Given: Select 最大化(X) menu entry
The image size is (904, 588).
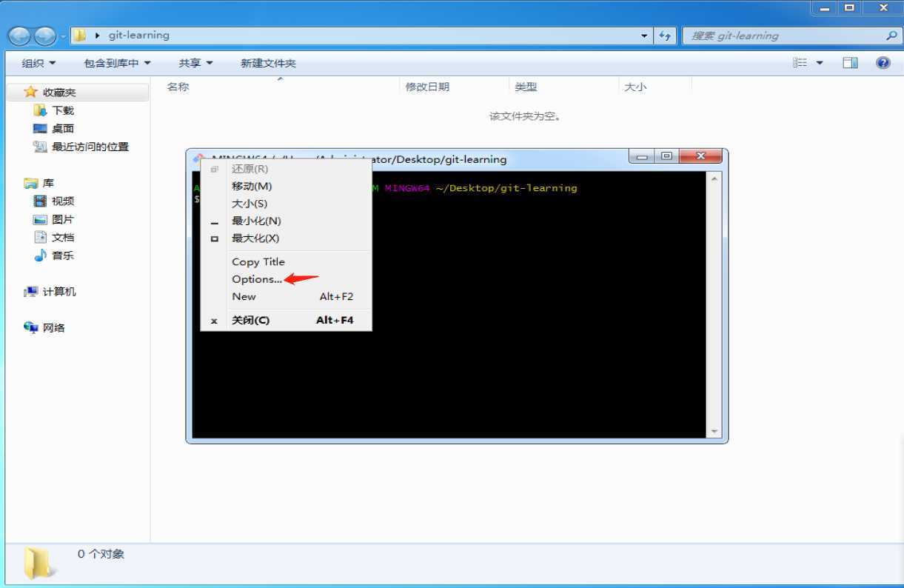Looking at the screenshot, I should point(255,238).
